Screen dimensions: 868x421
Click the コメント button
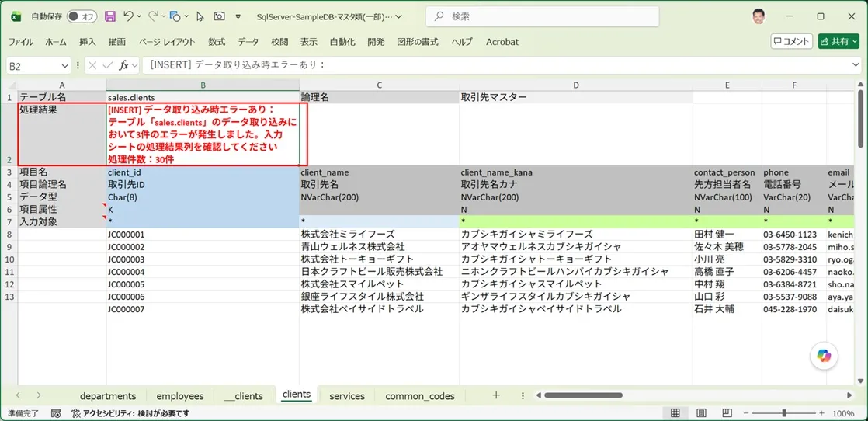pyautogui.click(x=792, y=41)
